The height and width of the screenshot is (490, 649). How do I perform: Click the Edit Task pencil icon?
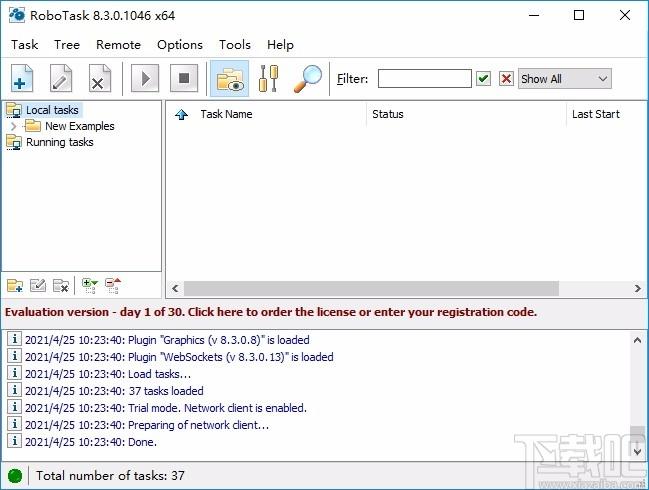[x=60, y=78]
